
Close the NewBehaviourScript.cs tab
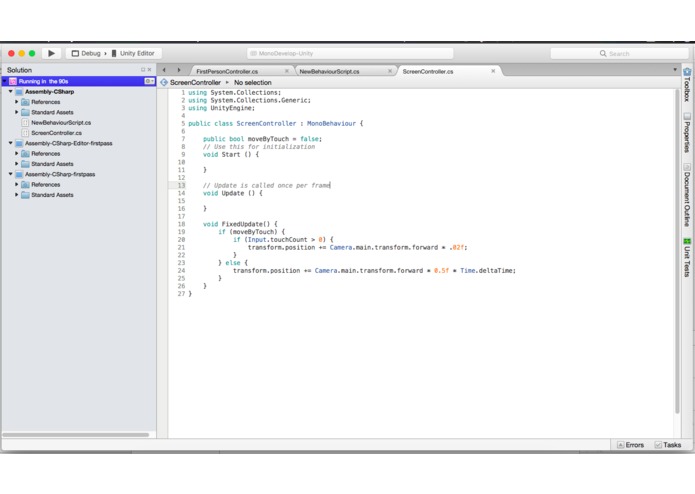coord(390,71)
